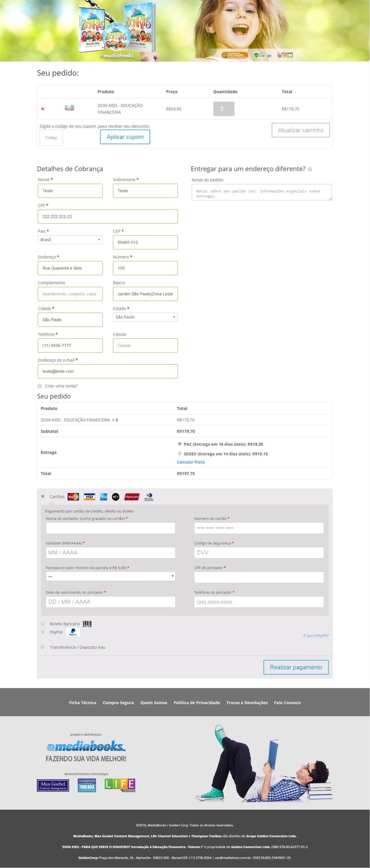The image size is (370, 868).
Task: Click the PayPal logo icon
Action: 73,632
